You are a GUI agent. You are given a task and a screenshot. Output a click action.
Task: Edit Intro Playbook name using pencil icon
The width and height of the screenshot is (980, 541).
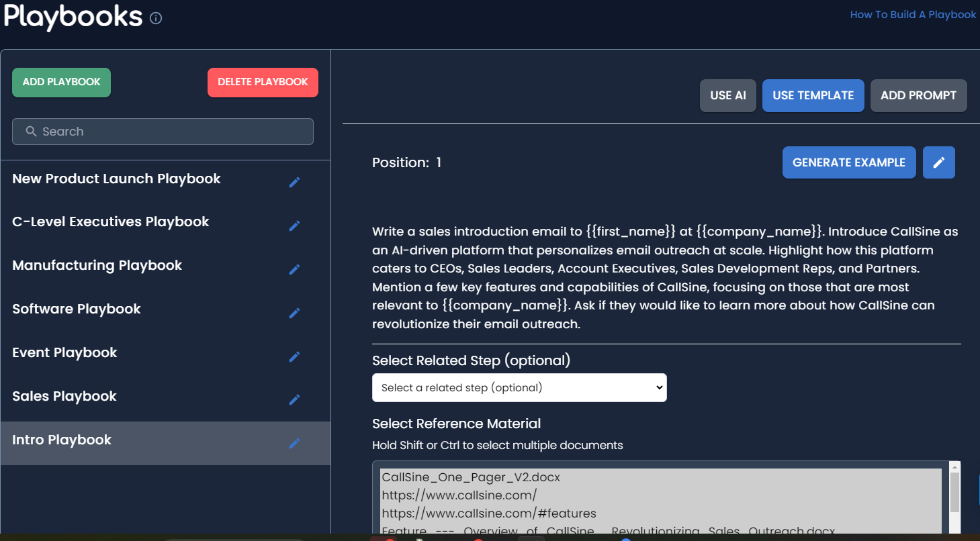click(x=294, y=443)
